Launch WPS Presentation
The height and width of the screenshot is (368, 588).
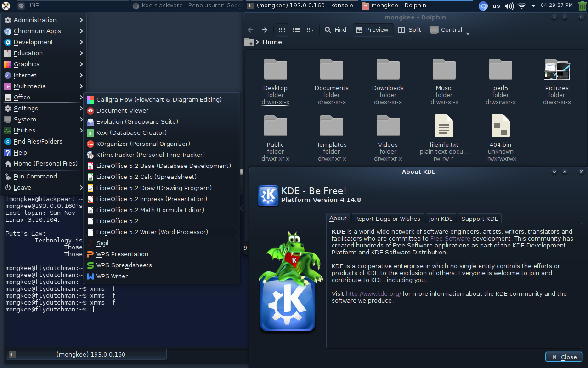[161, 254]
